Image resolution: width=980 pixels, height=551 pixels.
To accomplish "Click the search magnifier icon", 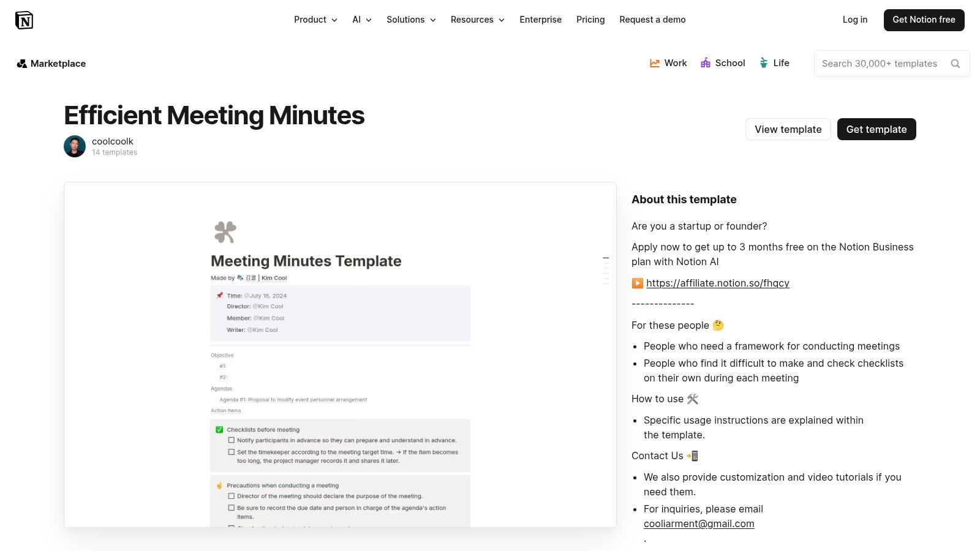I will pos(956,63).
